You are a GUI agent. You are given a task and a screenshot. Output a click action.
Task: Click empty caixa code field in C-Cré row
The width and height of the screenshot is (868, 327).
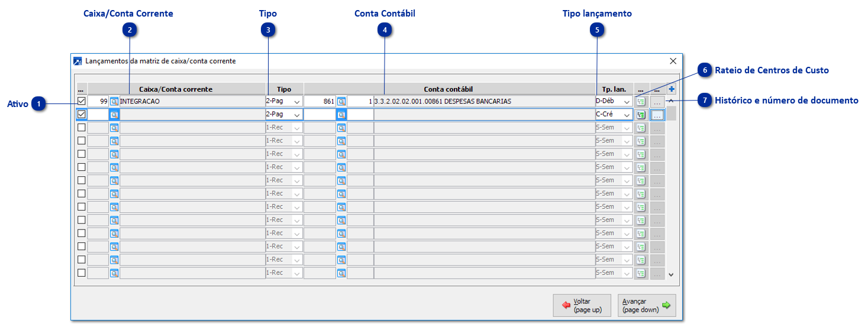point(98,115)
